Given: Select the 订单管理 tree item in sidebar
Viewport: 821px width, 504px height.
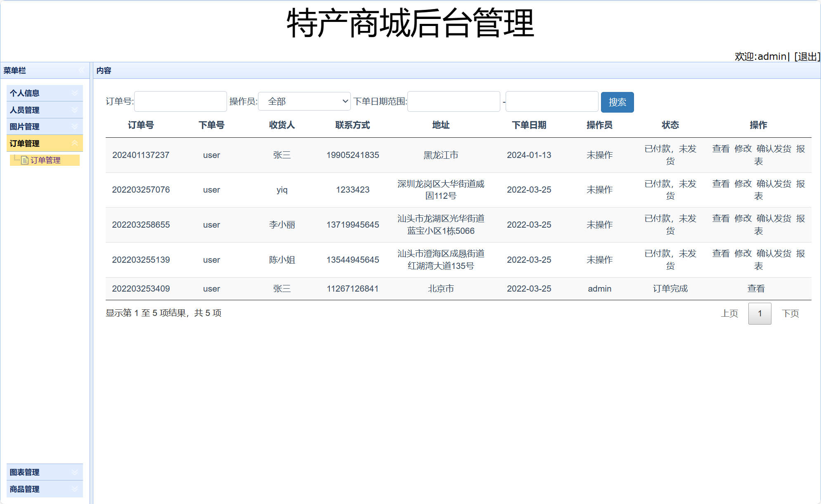Looking at the screenshot, I should point(47,160).
